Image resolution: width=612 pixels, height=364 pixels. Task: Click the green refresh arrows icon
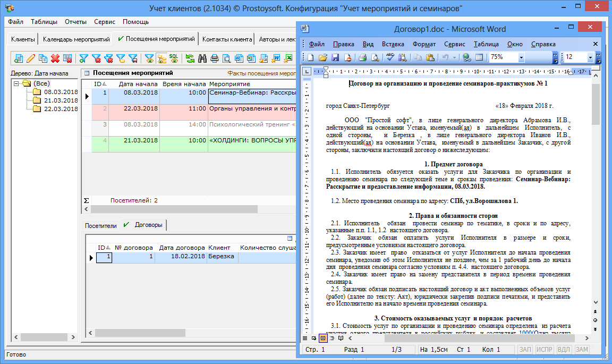tap(190, 58)
